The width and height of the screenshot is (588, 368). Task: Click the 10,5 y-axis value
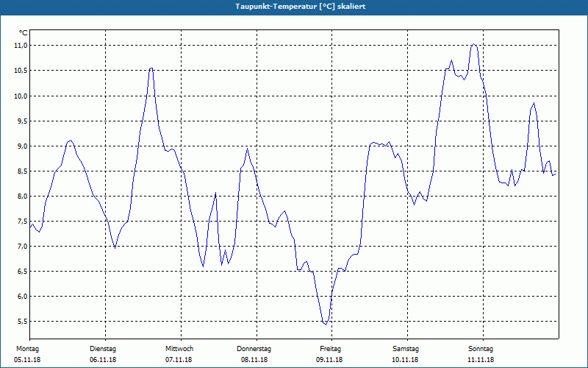pyautogui.click(x=21, y=71)
